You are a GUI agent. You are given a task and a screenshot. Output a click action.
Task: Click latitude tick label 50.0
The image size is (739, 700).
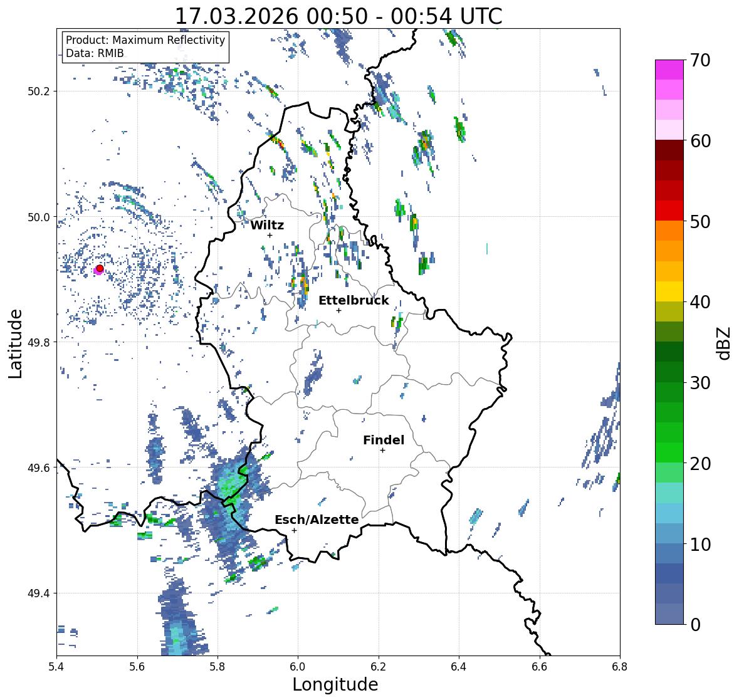(39, 217)
